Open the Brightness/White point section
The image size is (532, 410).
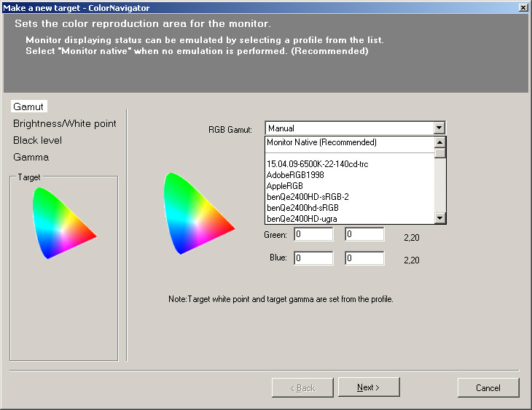64,123
